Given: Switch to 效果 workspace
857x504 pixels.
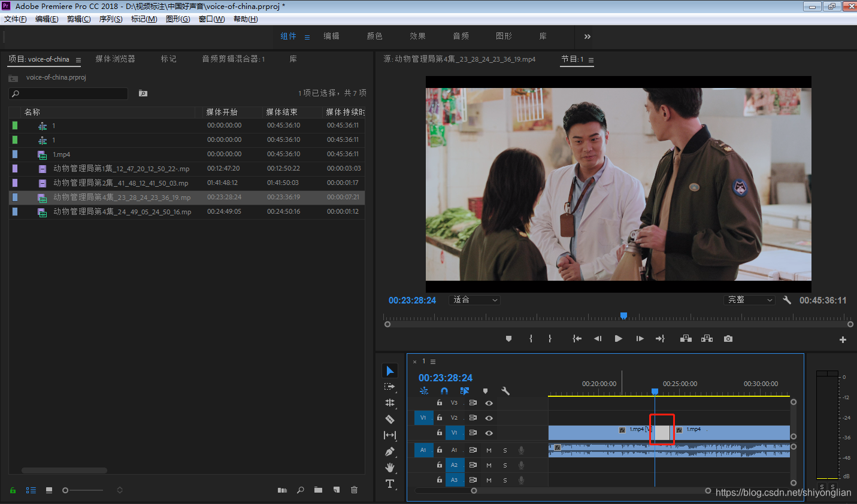Looking at the screenshot, I should pyautogui.click(x=417, y=36).
